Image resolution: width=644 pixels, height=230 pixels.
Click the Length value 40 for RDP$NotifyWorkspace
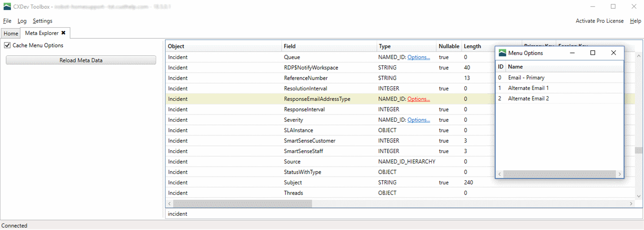tap(467, 67)
